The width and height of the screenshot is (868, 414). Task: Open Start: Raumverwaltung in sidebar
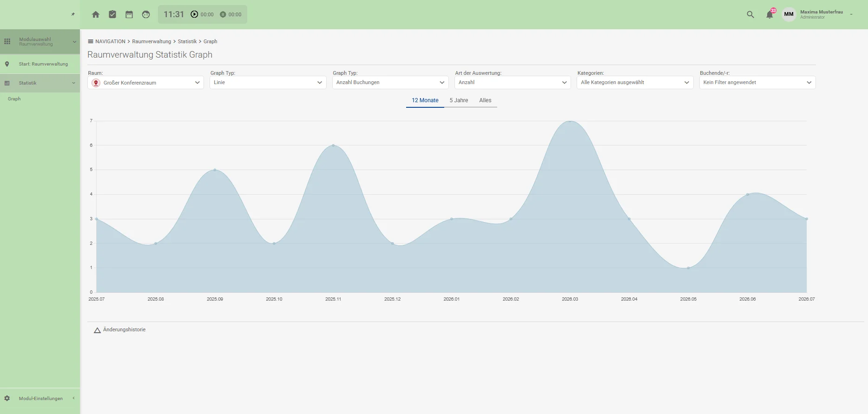(x=40, y=64)
